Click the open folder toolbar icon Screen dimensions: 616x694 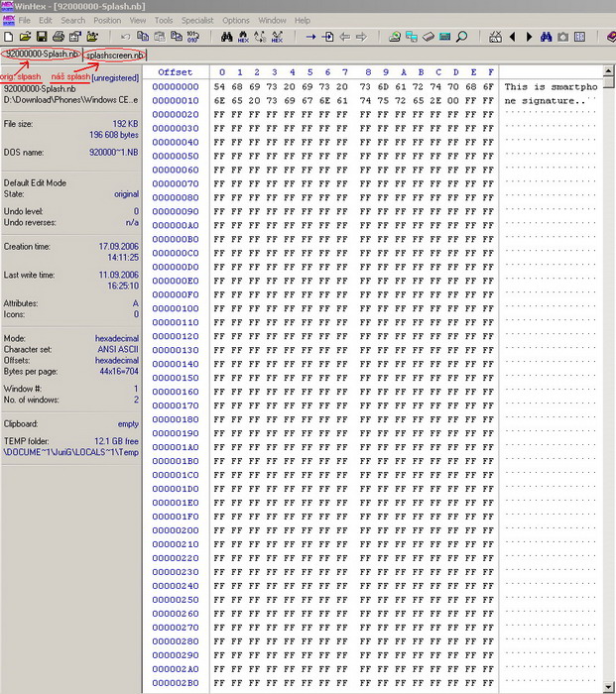pyautogui.click(x=92, y=37)
